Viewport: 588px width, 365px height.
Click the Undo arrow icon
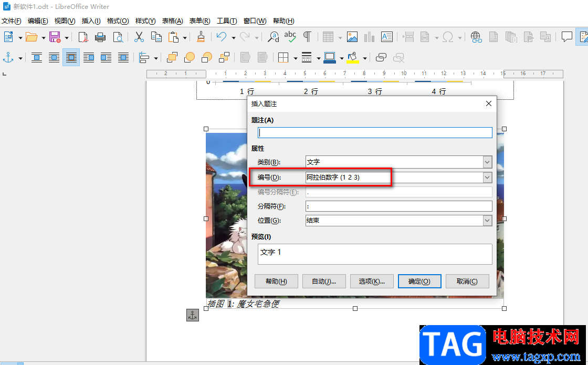pos(222,37)
